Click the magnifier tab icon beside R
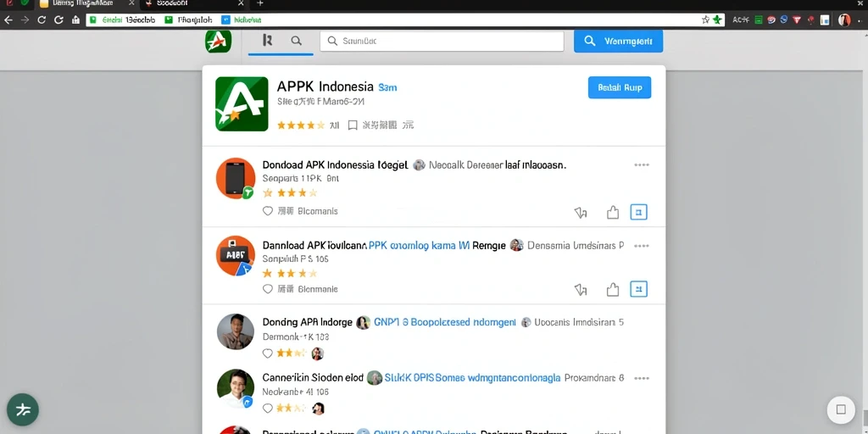Viewport: 868px width, 434px height. click(x=296, y=41)
